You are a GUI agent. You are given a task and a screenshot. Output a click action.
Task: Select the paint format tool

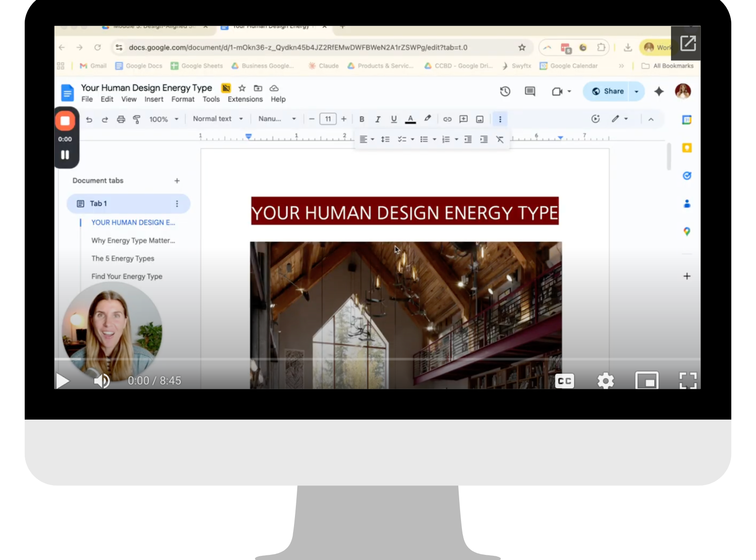pyautogui.click(x=137, y=119)
